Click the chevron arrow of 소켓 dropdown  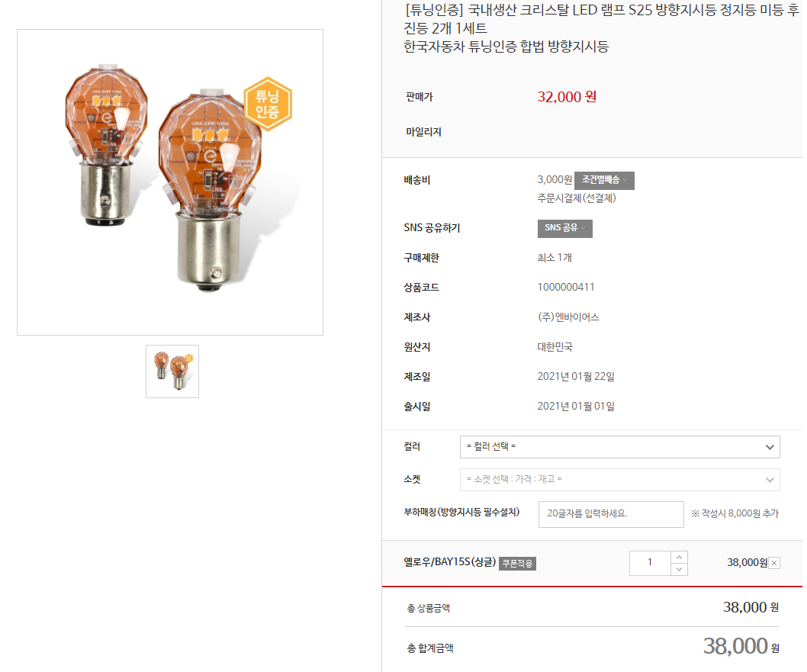pyautogui.click(x=770, y=480)
